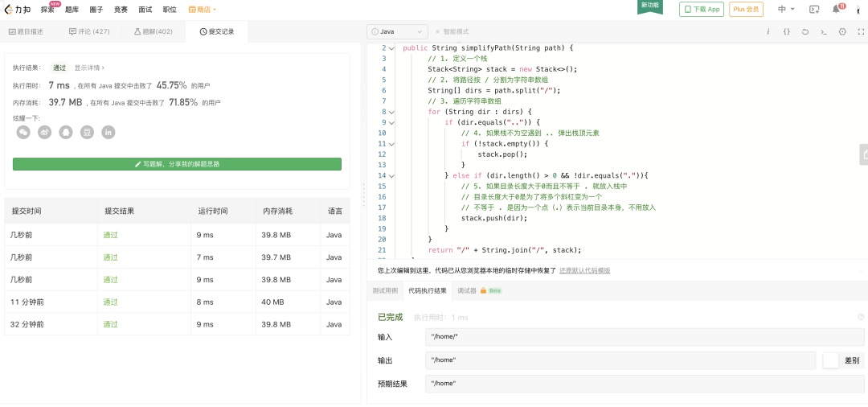Screen dimensions: 868x407
Task: Click 写题解 share solution button
Action: 177,164
